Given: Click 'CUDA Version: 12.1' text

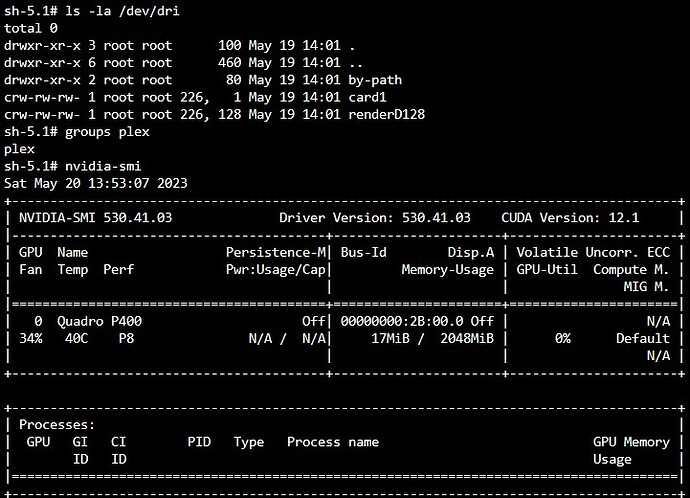Looking at the screenshot, I should (x=570, y=218).
